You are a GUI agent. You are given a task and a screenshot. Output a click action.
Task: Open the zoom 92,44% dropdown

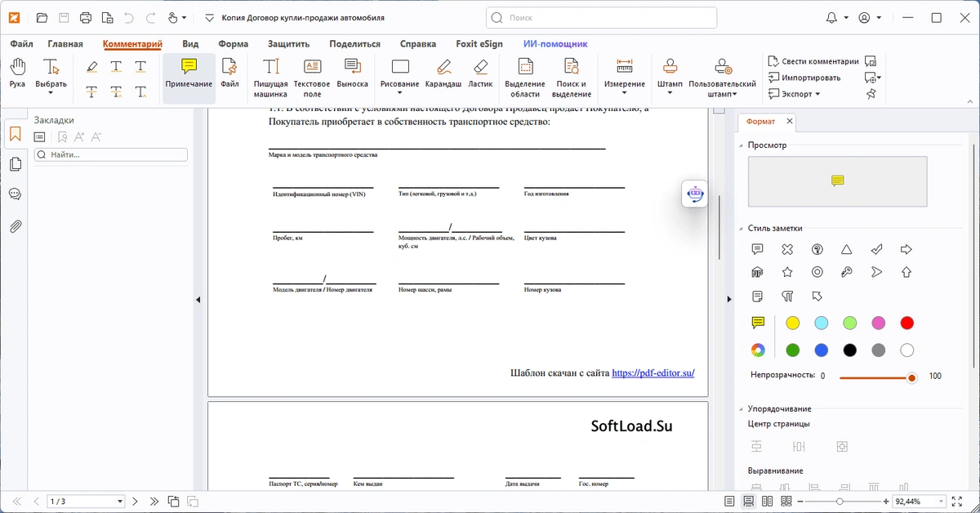coord(941,501)
